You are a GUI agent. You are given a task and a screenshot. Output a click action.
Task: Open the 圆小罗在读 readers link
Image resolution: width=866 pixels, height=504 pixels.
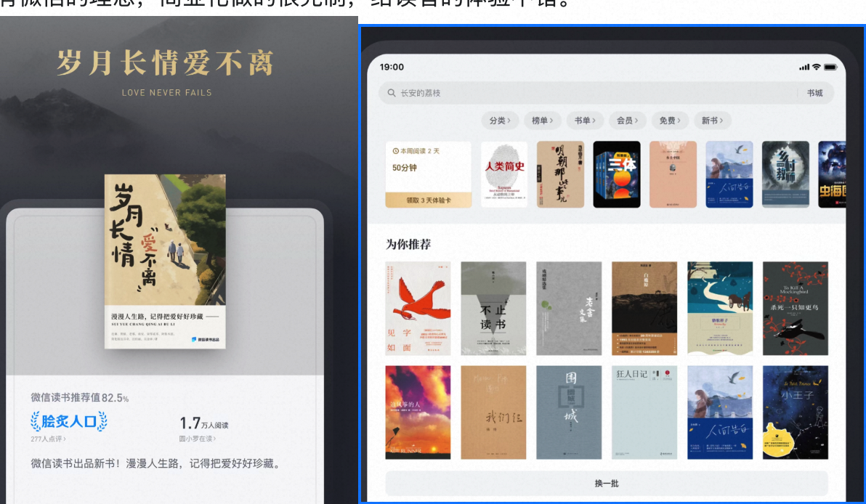pyautogui.click(x=197, y=439)
